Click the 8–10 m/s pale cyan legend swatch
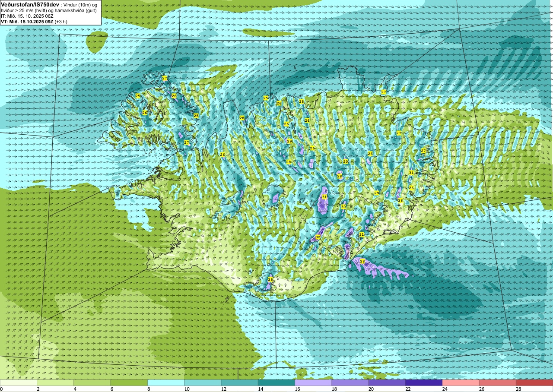Image resolution: width=553 pixels, height=392 pixels. click(166, 383)
